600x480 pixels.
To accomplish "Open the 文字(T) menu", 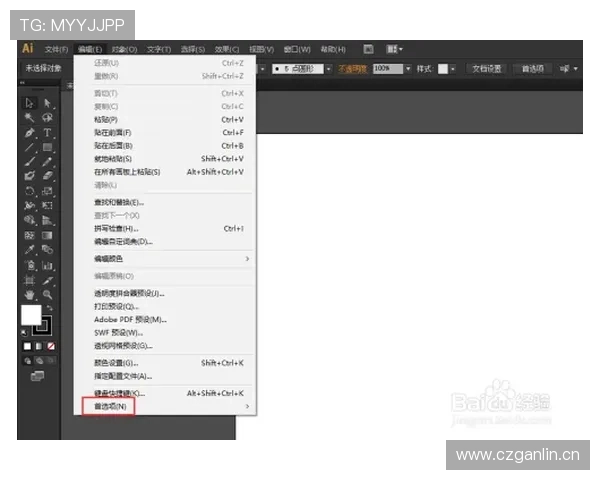I will click(x=159, y=49).
